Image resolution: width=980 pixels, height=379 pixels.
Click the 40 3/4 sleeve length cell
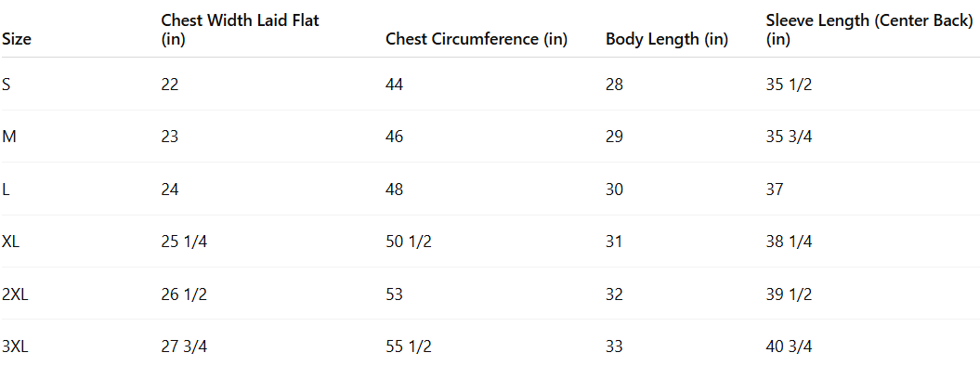(x=789, y=346)
